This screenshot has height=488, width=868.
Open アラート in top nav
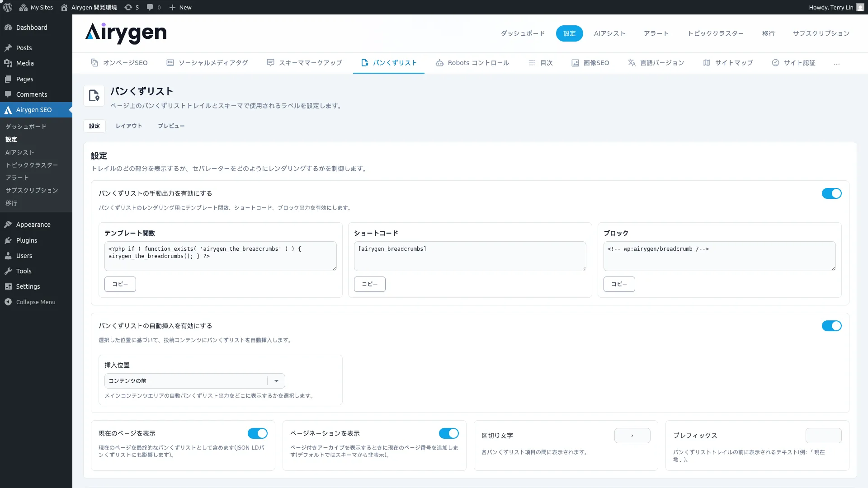pos(656,33)
